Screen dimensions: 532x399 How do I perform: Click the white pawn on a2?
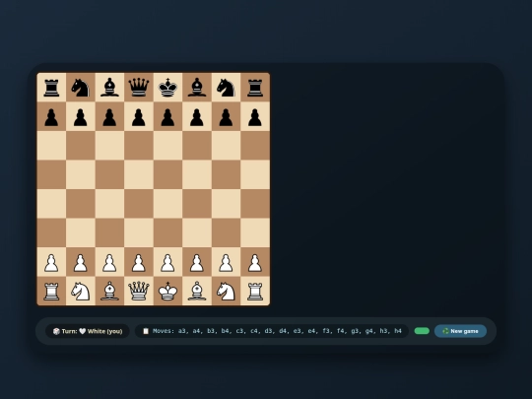(x=51, y=262)
